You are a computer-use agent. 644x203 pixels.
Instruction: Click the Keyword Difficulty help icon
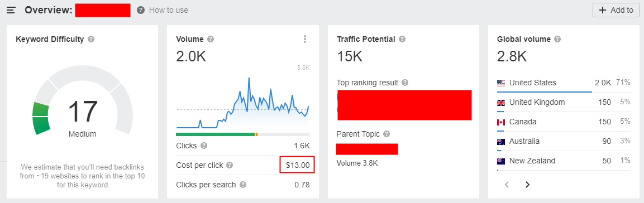click(x=91, y=40)
